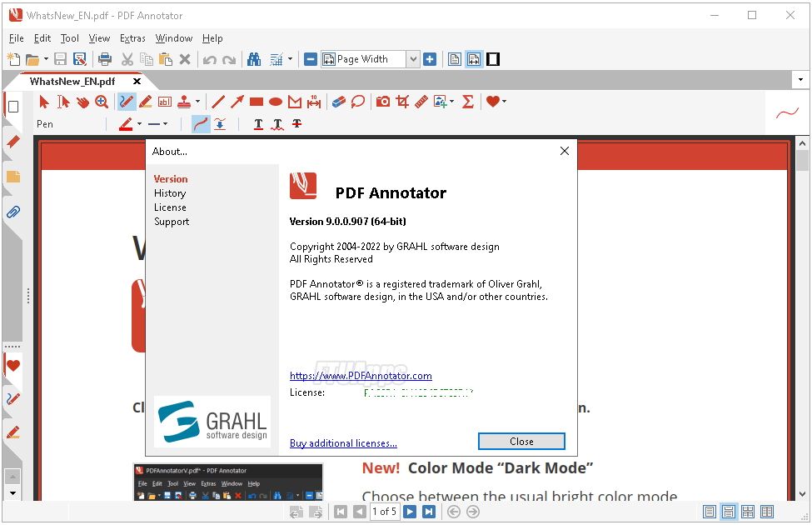Toggle full screen mode icon
Viewport: 812px width, 525px height.
point(493,59)
